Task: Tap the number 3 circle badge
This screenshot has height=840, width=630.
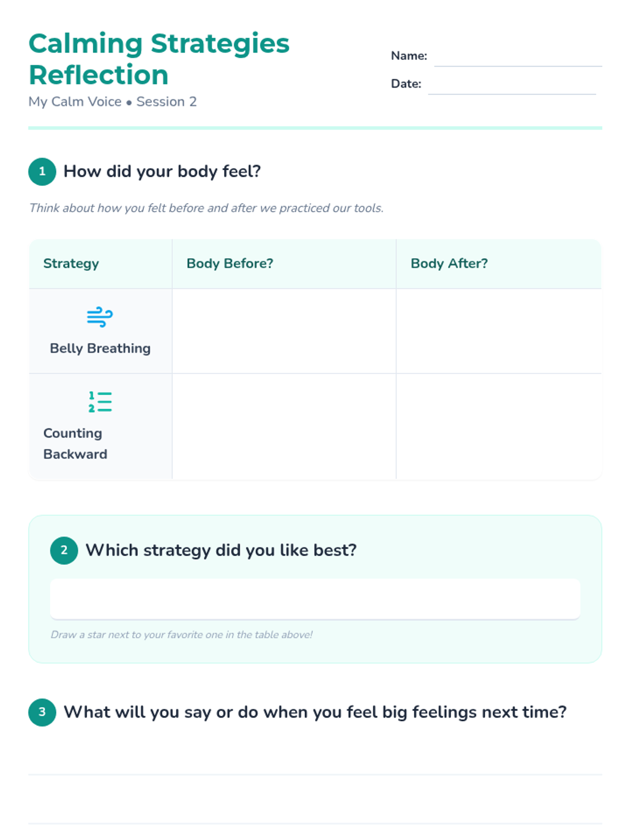Action: 42,712
